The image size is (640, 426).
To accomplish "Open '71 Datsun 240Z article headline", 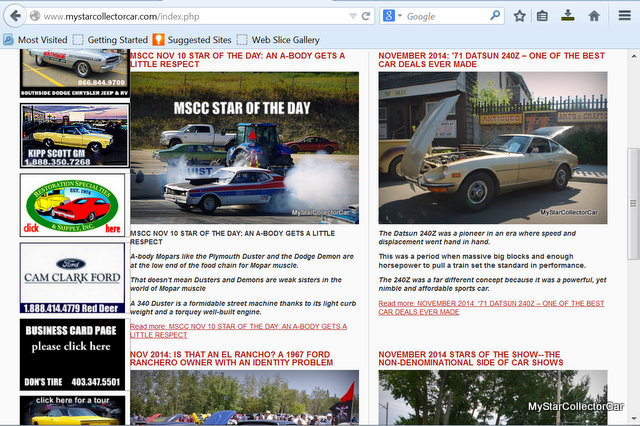I will pyautogui.click(x=491, y=60).
